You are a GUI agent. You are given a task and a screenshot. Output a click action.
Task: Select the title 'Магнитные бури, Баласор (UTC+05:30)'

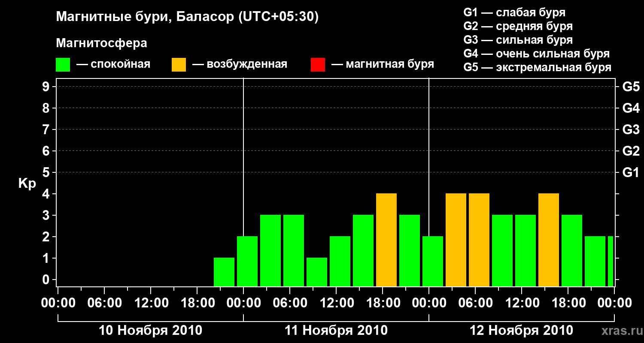[188, 17]
